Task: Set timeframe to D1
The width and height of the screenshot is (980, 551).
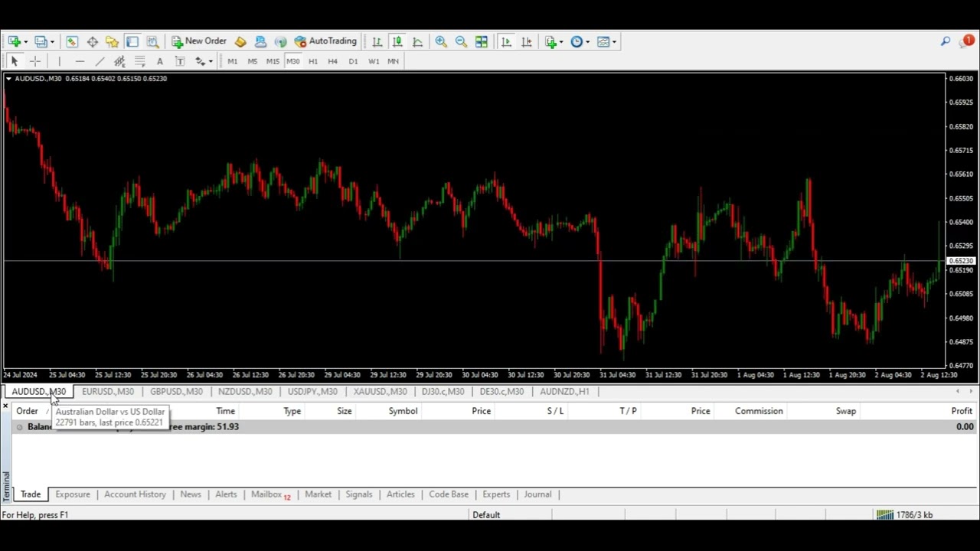Action: pos(353,61)
